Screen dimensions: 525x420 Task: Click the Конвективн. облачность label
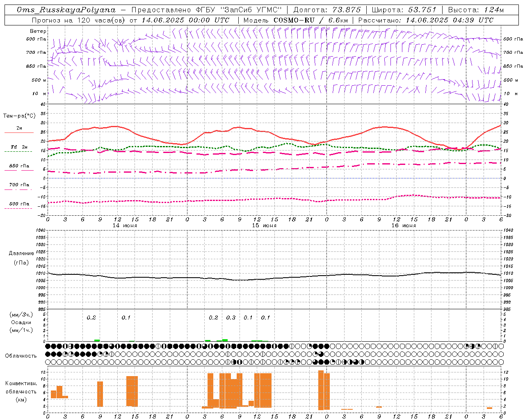pos(21,391)
